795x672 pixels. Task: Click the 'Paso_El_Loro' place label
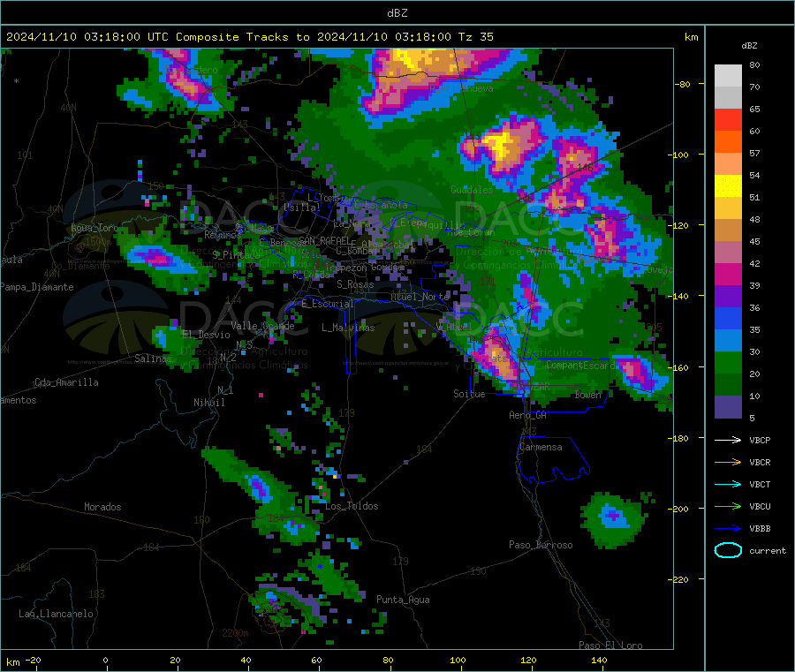pos(610,646)
